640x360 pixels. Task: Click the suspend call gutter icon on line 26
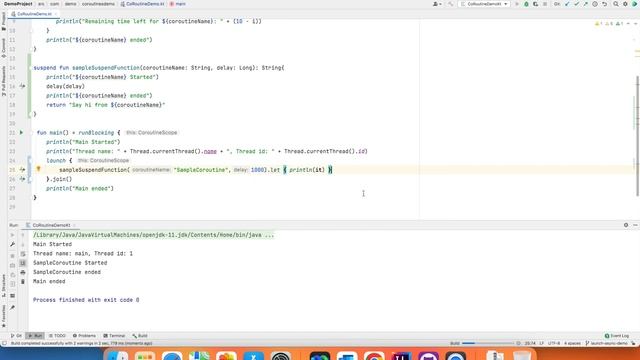click(22, 179)
